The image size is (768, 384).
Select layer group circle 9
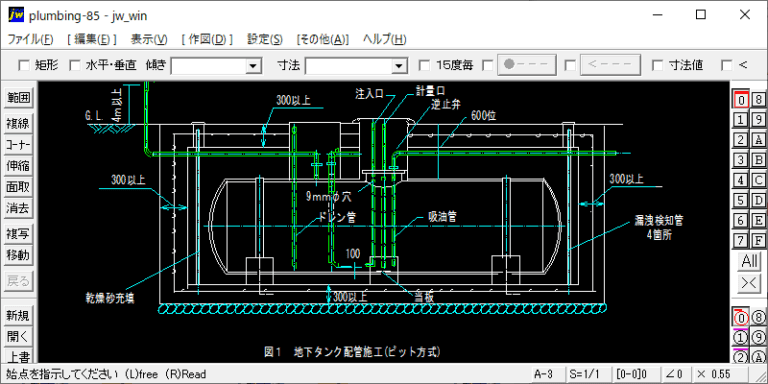(x=758, y=338)
